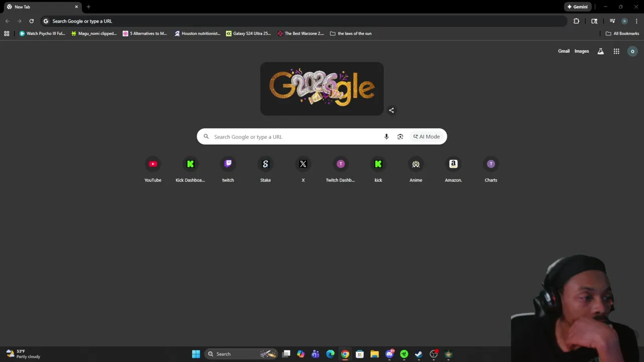Open Gmail link

(564, 51)
